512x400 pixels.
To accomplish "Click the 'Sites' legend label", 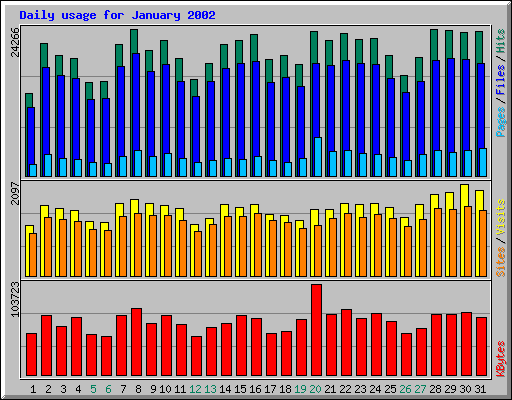I will click(501, 262).
